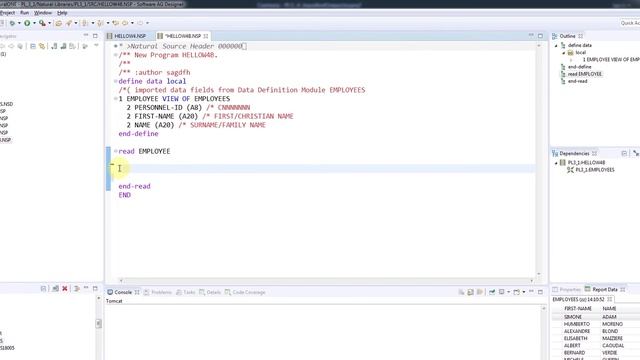This screenshot has width=640, height=360.
Task: Open the Run menu
Action: pyautogui.click(x=24, y=13)
